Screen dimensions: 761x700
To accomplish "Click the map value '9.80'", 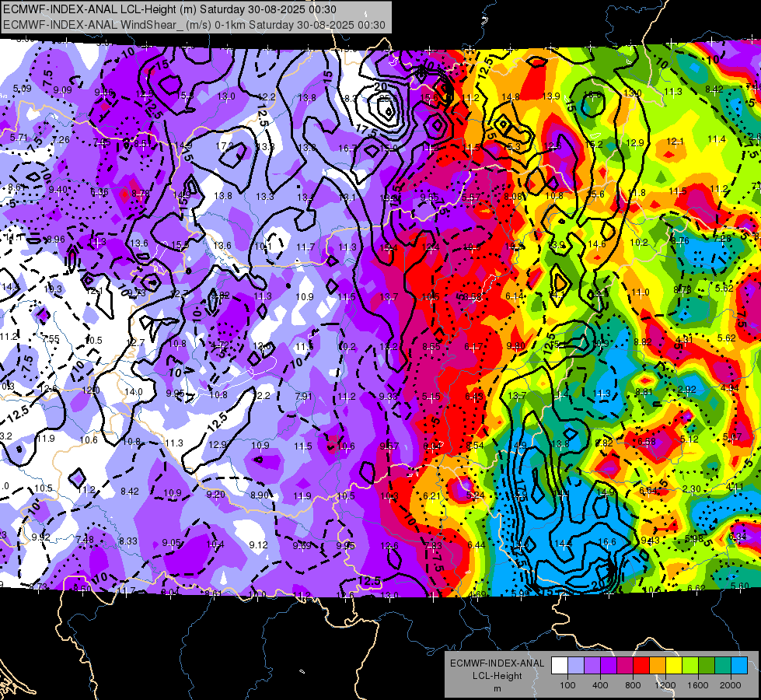I will [x=515, y=346].
